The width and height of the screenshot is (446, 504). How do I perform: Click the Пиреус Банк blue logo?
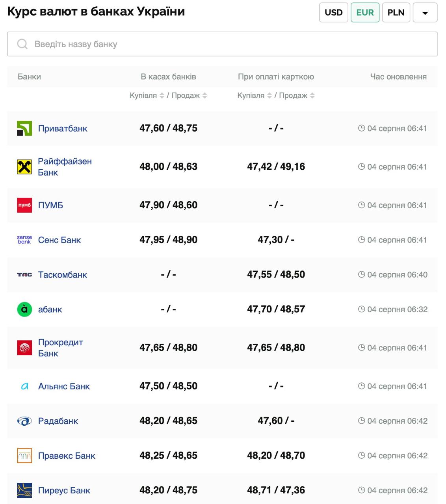pyautogui.click(x=24, y=491)
